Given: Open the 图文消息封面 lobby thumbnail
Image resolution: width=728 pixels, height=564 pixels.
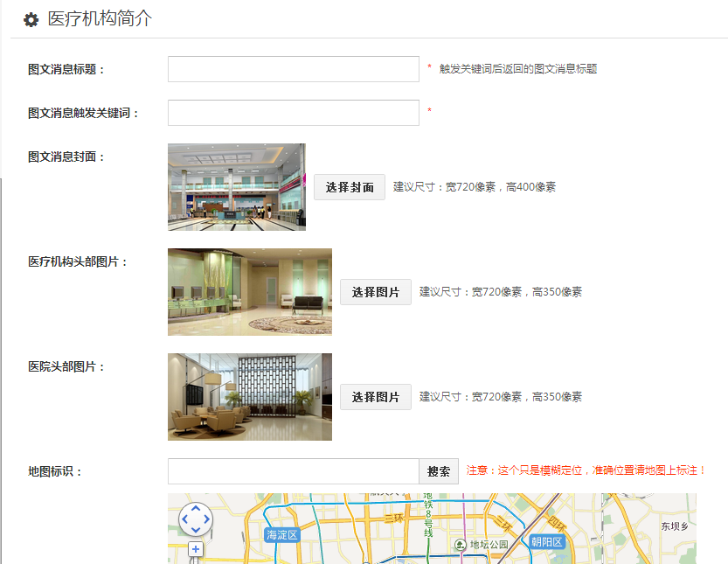Looking at the screenshot, I should tap(236, 187).
